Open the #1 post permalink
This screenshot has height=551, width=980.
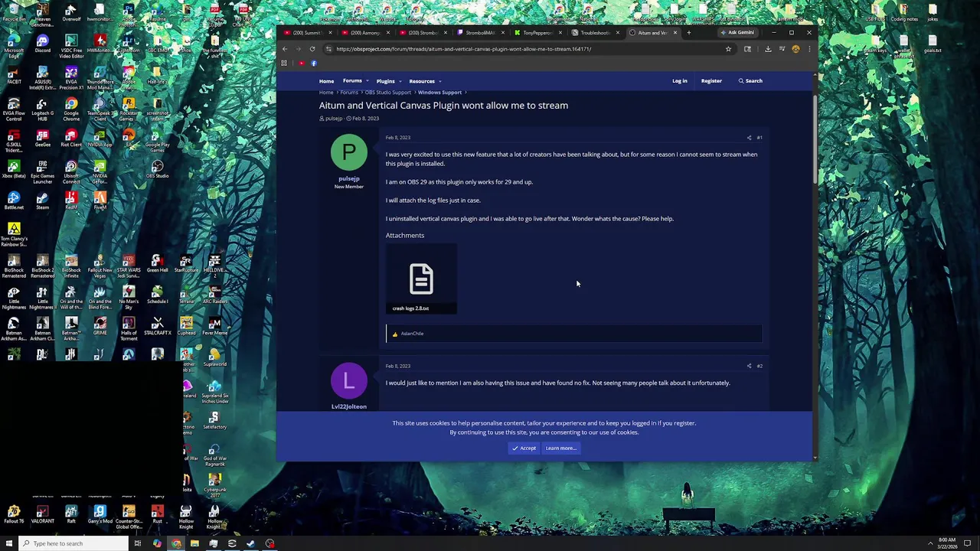[759, 138]
